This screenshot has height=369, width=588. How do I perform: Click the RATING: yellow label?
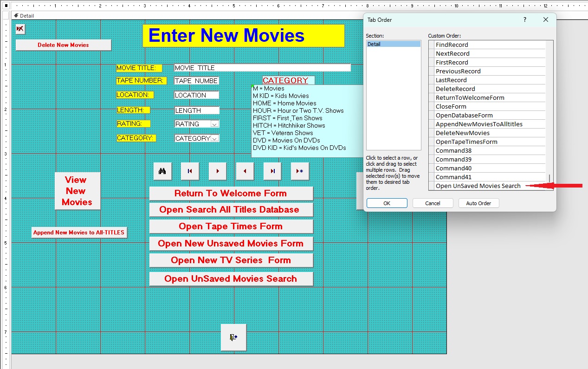[133, 124]
